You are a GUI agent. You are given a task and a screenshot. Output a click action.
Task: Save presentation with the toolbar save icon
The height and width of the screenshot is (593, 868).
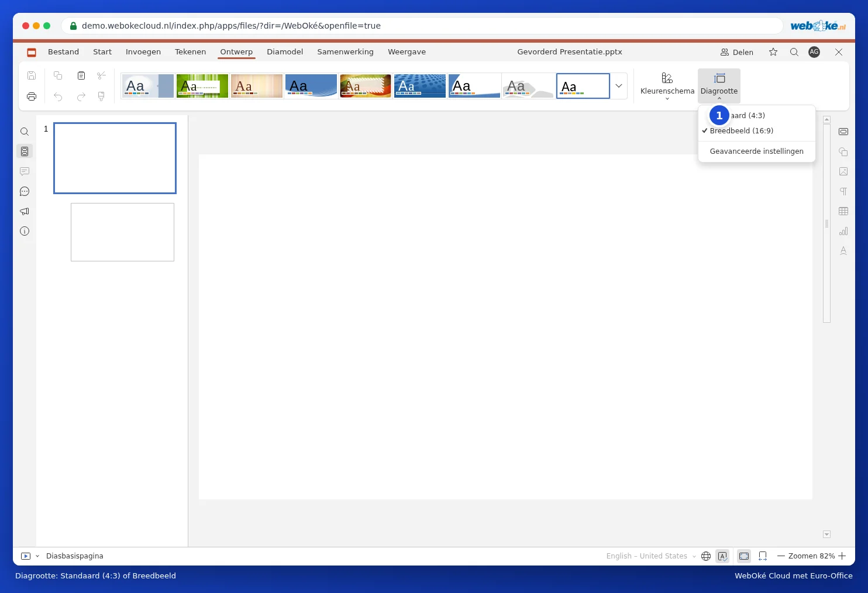(x=32, y=75)
